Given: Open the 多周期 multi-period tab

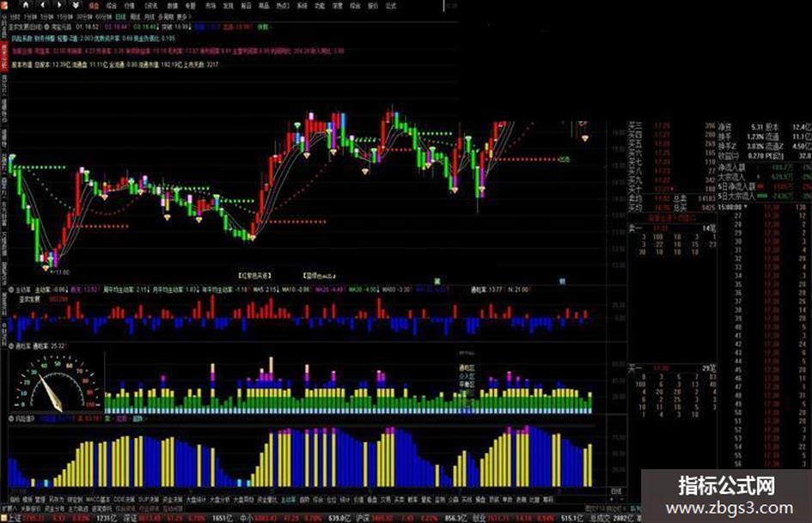Looking at the screenshot, I should (166, 17).
